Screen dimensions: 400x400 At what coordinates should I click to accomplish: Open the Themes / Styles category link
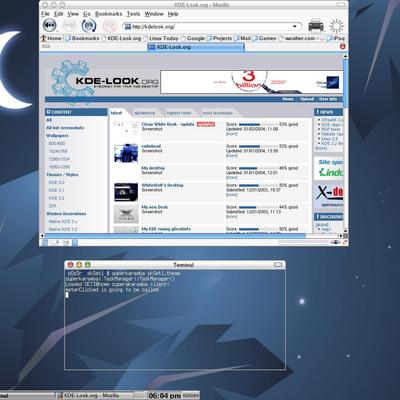62,175
